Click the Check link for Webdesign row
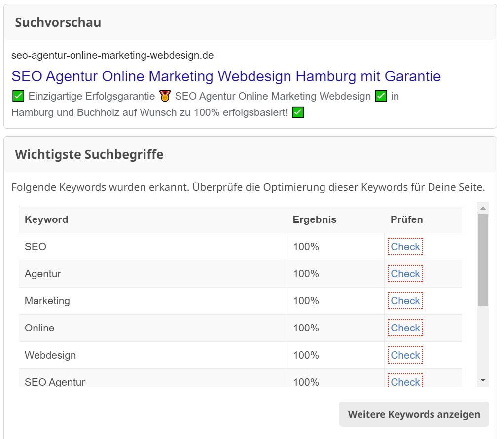The image size is (504, 439). pyautogui.click(x=405, y=355)
